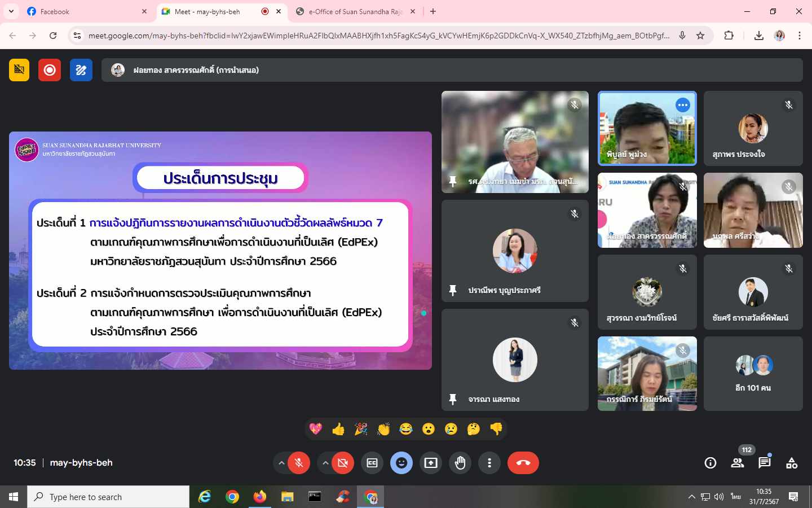Raise hand in the meeting
Viewport: 812px width, 508px height.
coord(460,463)
